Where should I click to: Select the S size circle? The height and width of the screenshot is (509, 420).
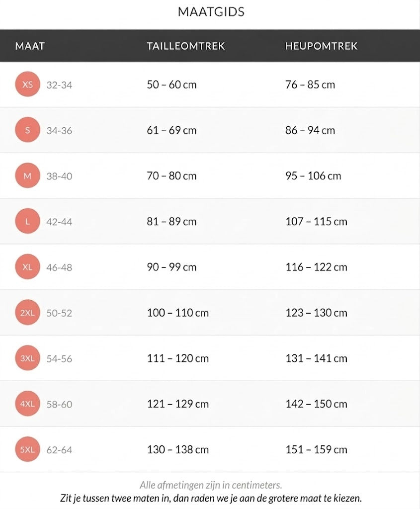(27, 130)
